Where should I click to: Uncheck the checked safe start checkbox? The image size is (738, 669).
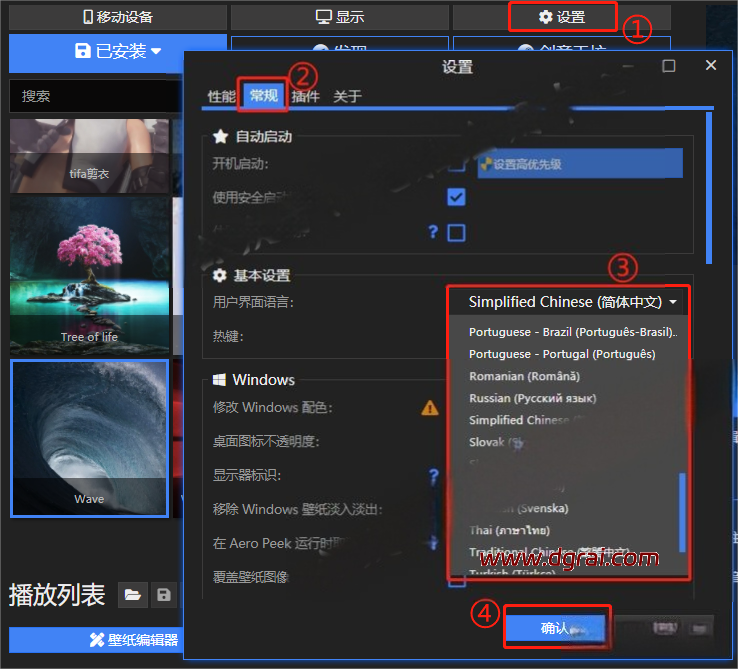coord(456,197)
